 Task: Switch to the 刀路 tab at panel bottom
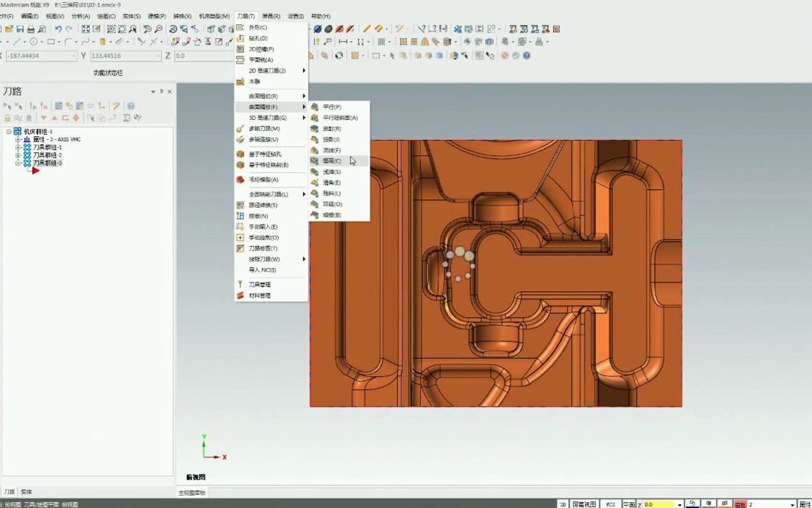click(x=10, y=492)
